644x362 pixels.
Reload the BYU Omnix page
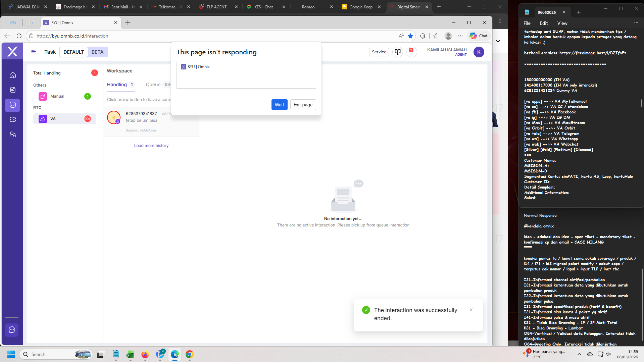pos(19,36)
